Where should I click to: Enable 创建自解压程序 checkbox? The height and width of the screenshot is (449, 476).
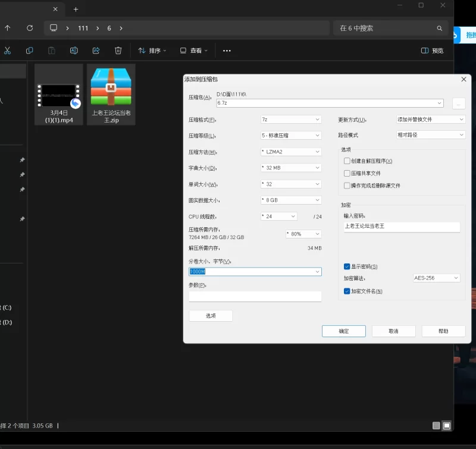[x=347, y=161]
